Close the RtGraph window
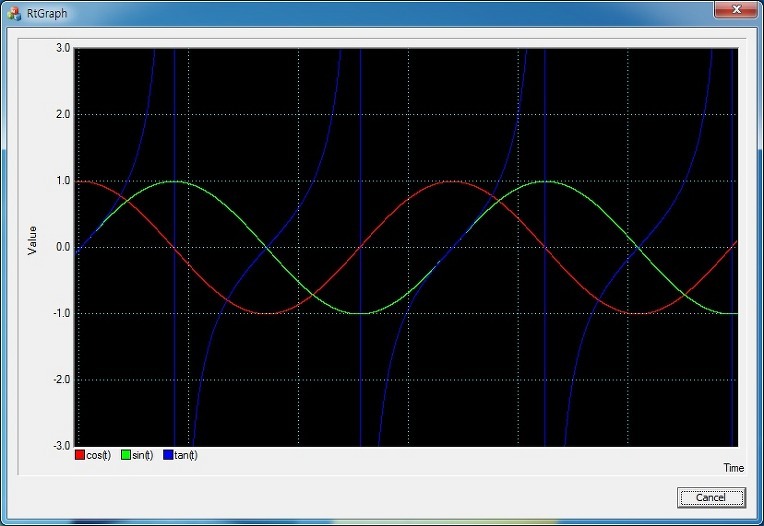The width and height of the screenshot is (764, 526). tap(736, 10)
